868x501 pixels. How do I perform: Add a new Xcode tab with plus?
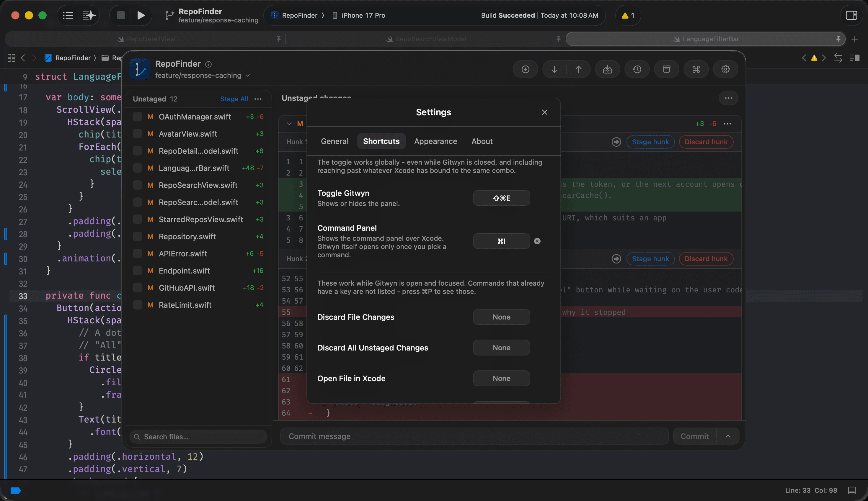(855, 39)
